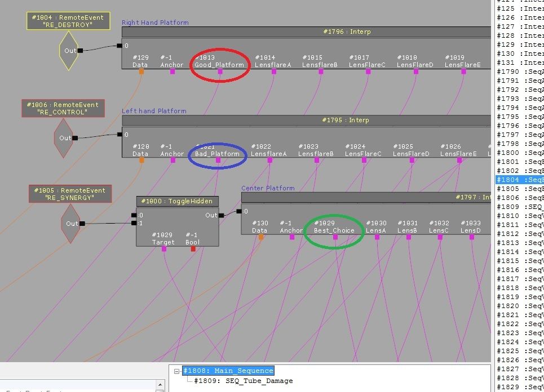Click the orange Data connector on Interp #1796
Screen dimensions: 544x392
pos(141,72)
